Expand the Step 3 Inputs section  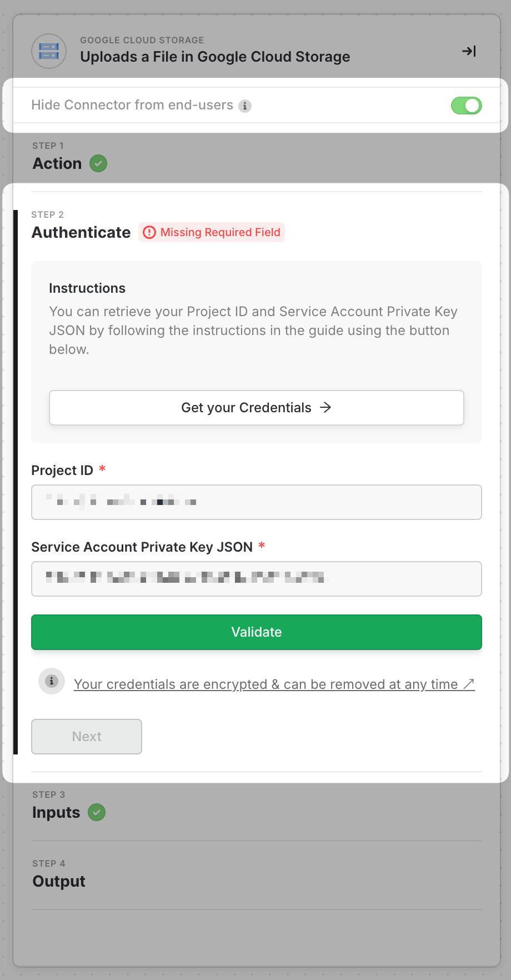point(56,813)
